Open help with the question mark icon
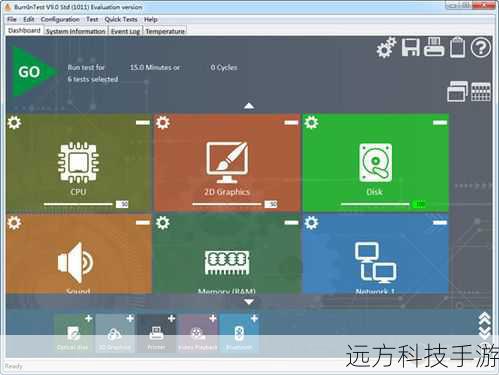Image resolution: width=499 pixels, height=375 pixels. point(481,47)
